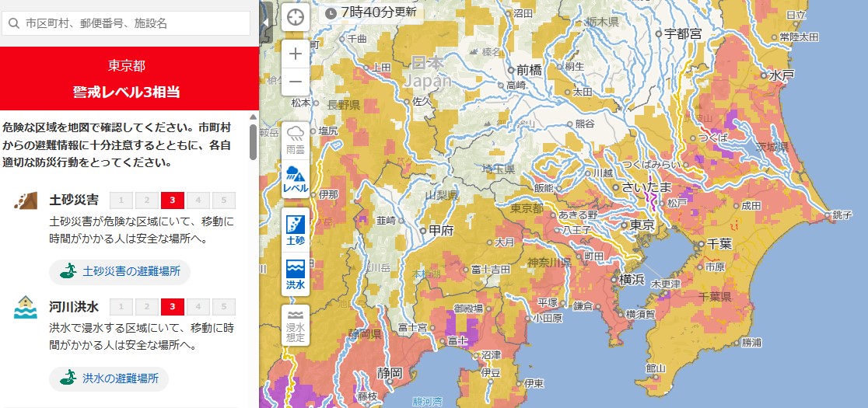Open 土砂災害の避難場所 shelter link
The height and width of the screenshot is (408, 868).
click(x=120, y=272)
